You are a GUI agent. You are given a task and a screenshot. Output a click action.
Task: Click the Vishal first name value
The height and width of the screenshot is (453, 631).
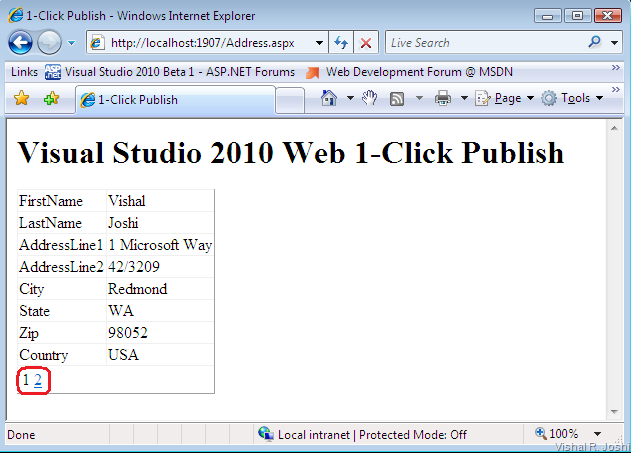tap(126, 201)
